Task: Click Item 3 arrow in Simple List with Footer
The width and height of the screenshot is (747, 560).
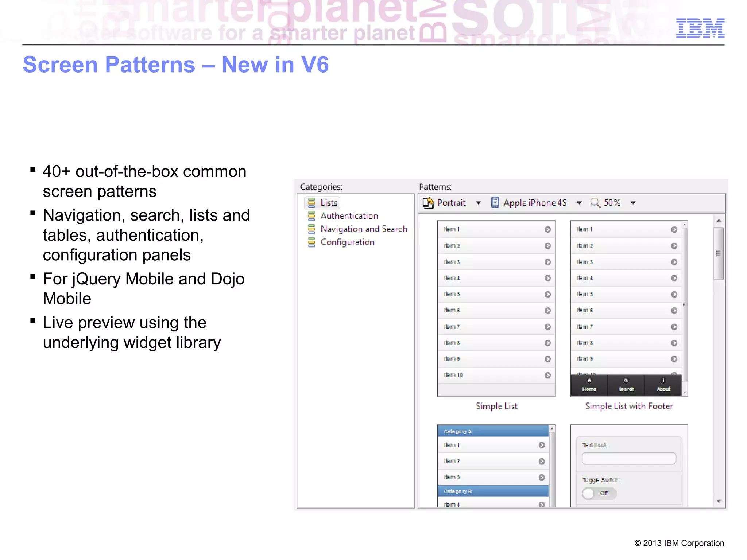Action: coord(674,262)
